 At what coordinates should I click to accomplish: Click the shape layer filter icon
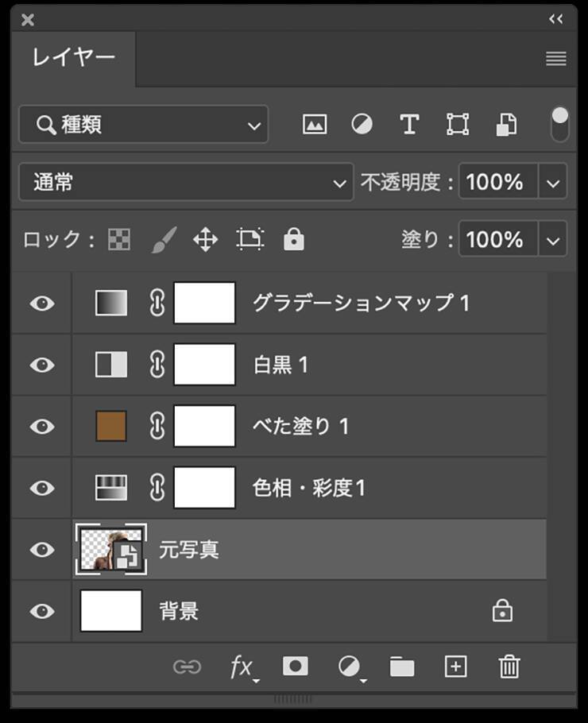click(x=458, y=125)
